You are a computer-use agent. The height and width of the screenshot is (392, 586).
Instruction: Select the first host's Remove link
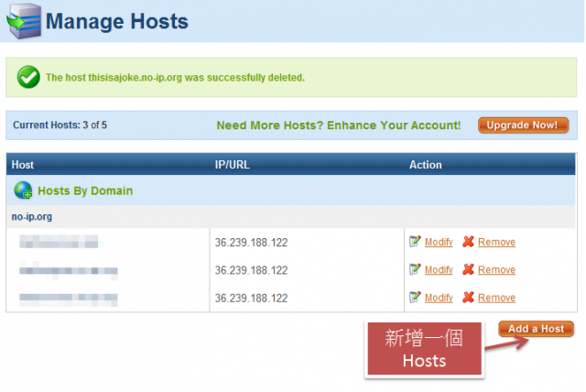pyautogui.click(x=496, y=242)
